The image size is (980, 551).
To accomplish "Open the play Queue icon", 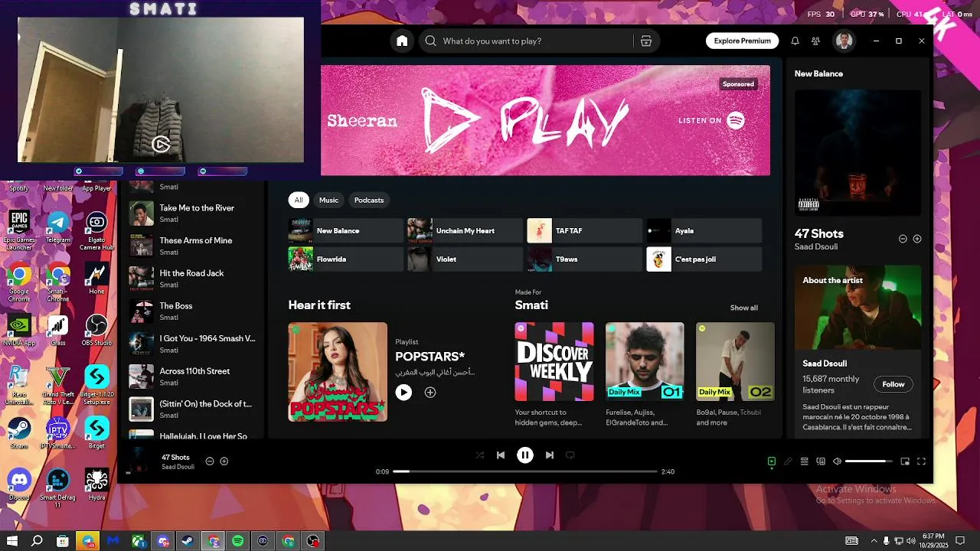I will 804,461.
